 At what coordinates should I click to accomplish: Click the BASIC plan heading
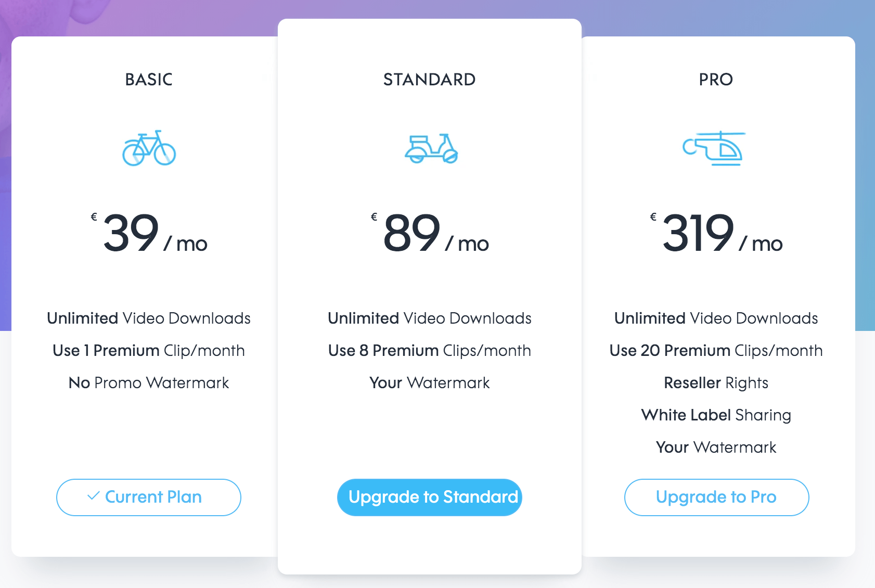[x=149, y=80]
